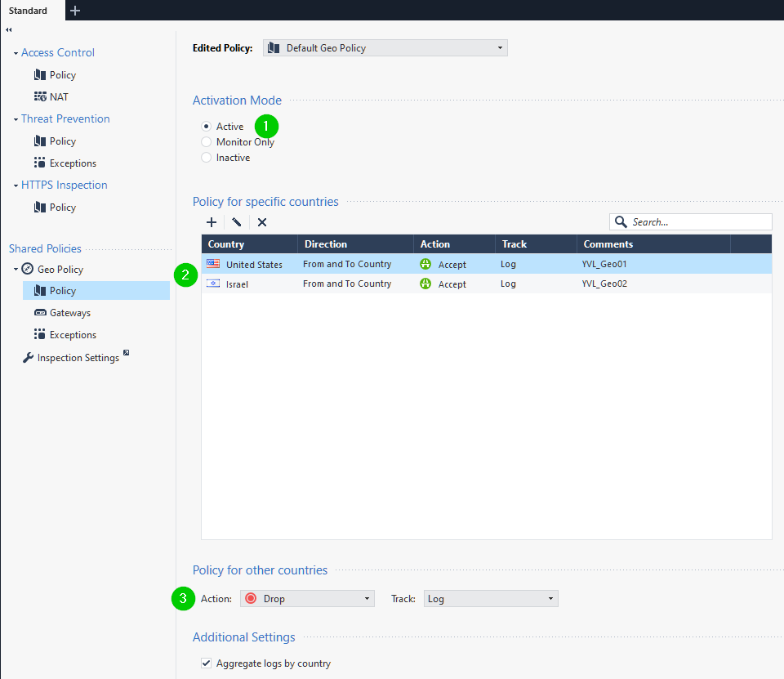Click in the country Search field
Image resolution: width=784 pixels, height=679 pixels.
[691, 221]
